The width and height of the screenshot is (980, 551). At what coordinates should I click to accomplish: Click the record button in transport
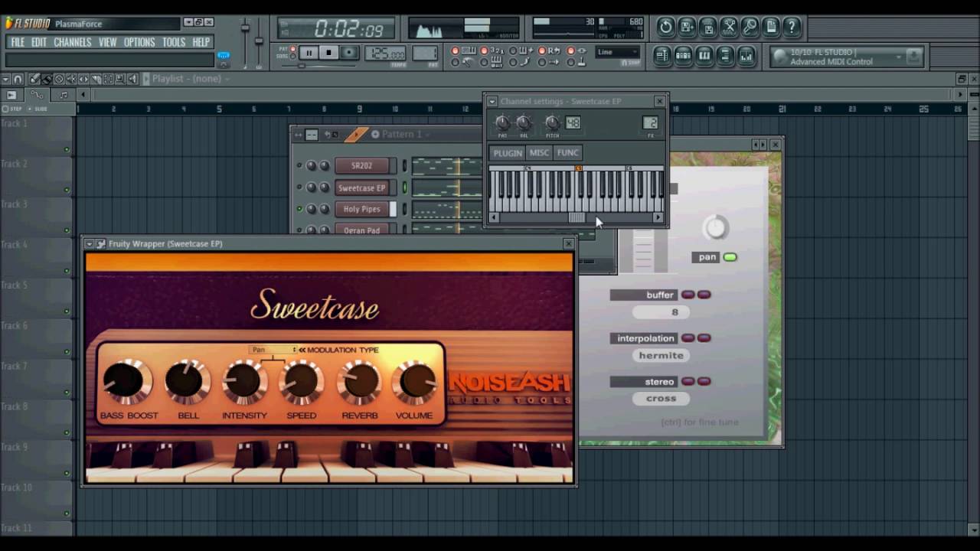pyautogui.click(x=349, y=53)
